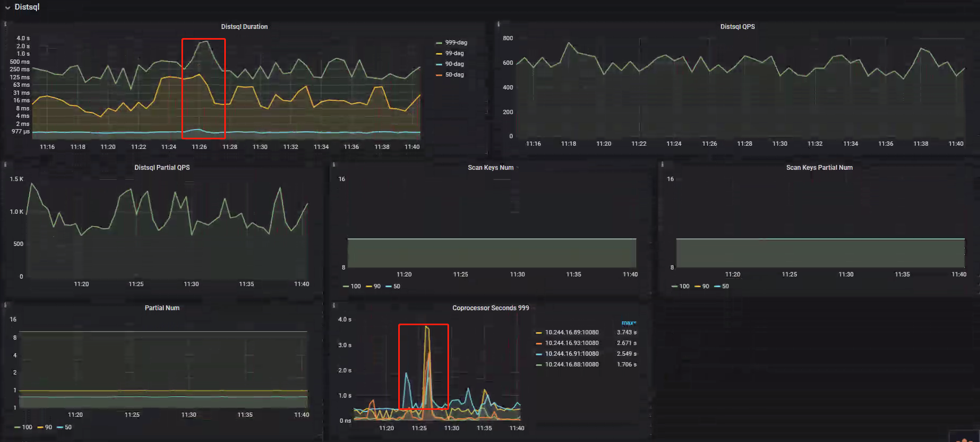Viewport: 980px width, 442px height.
Task: Click the Distsql row title
Action: pyautogui.click(x=27, y=7)
